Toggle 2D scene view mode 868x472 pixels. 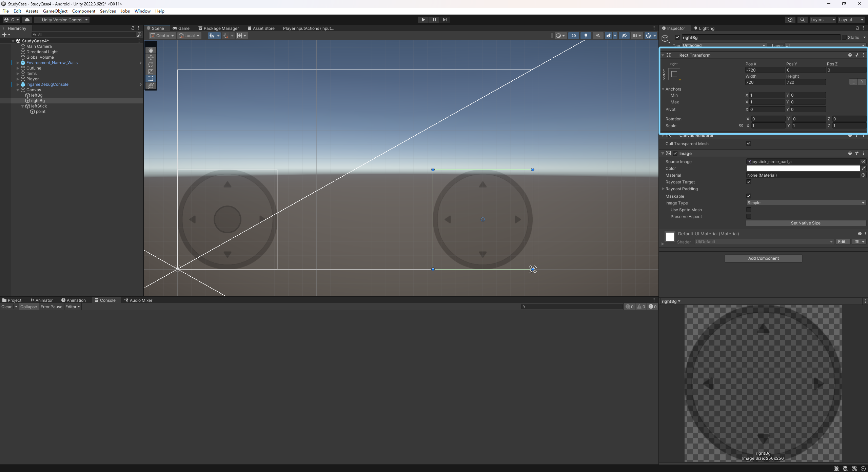click(x=573, y=36)
